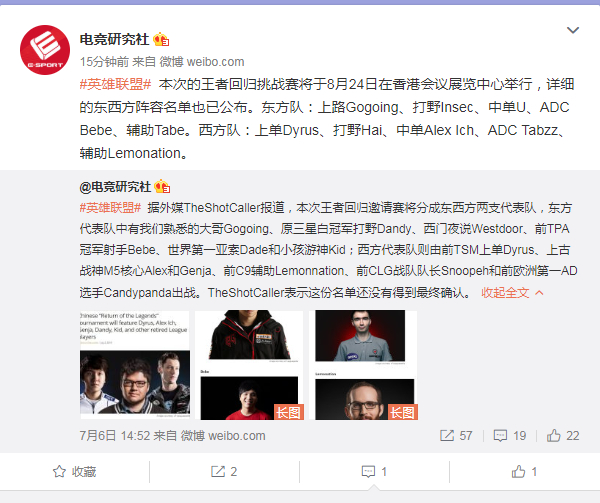Open #英雄联盟# hashtag in quoted post
The width and height of the screenshot is (600, 503).
[x=110, y=208]
